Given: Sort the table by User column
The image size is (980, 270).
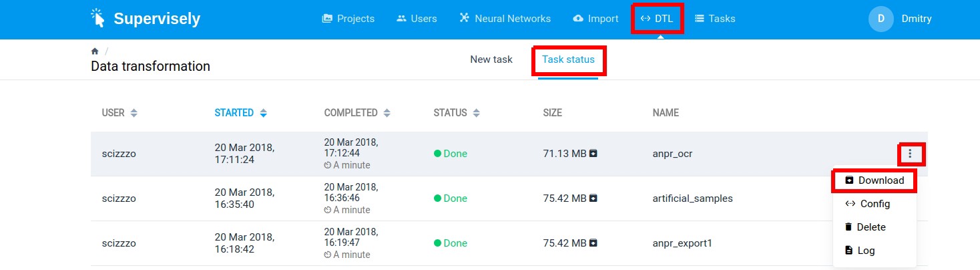Looking at the screenshot, I should tap(134, 113).
